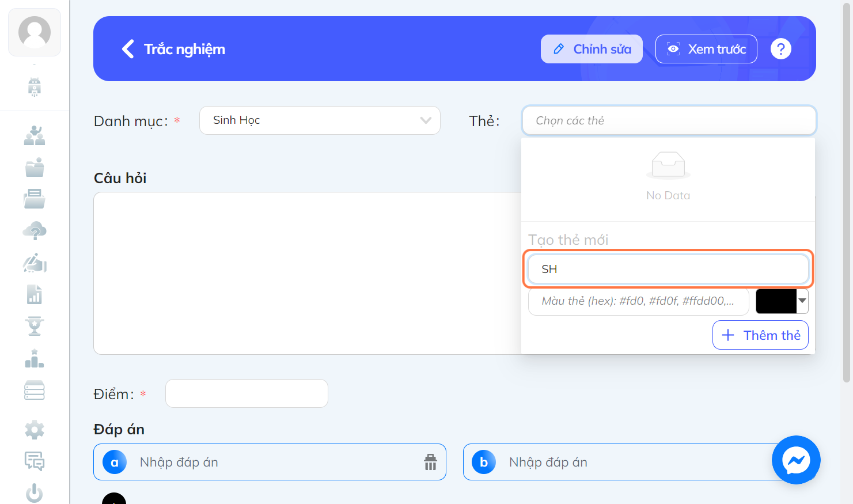Click the page vertical scrollbar

point(847,193)
